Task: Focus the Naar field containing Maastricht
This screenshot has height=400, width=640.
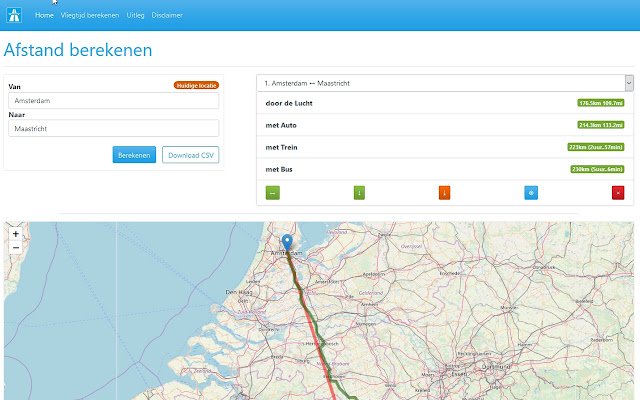Action: [x=113, y=128]
